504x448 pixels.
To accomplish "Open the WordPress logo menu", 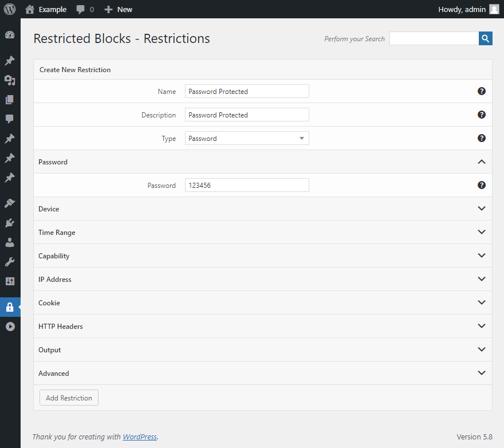I will [x=10, y=9].
